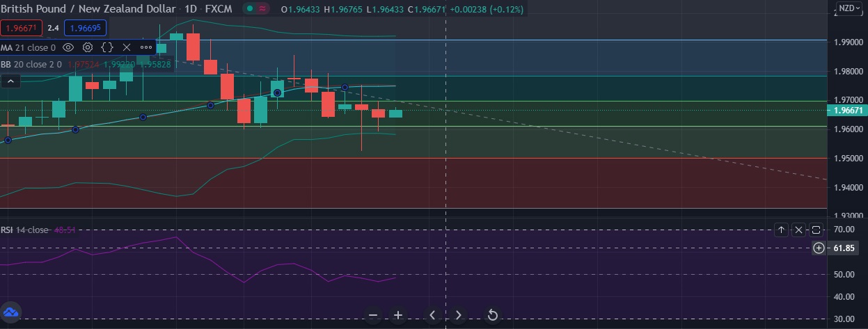Click the plus button at 61.85 level
This screenshot has width=868, height=329.
[x=819, y=248]
